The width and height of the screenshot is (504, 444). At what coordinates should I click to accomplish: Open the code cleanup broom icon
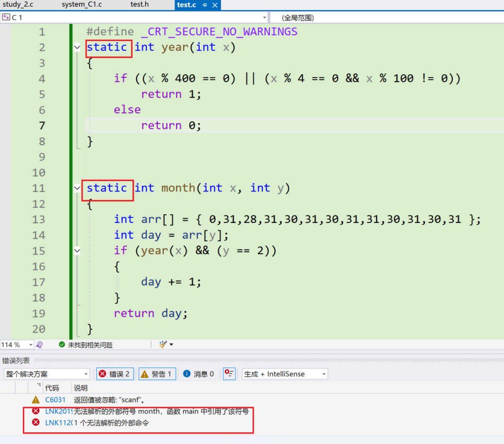[x=163, y=344]
